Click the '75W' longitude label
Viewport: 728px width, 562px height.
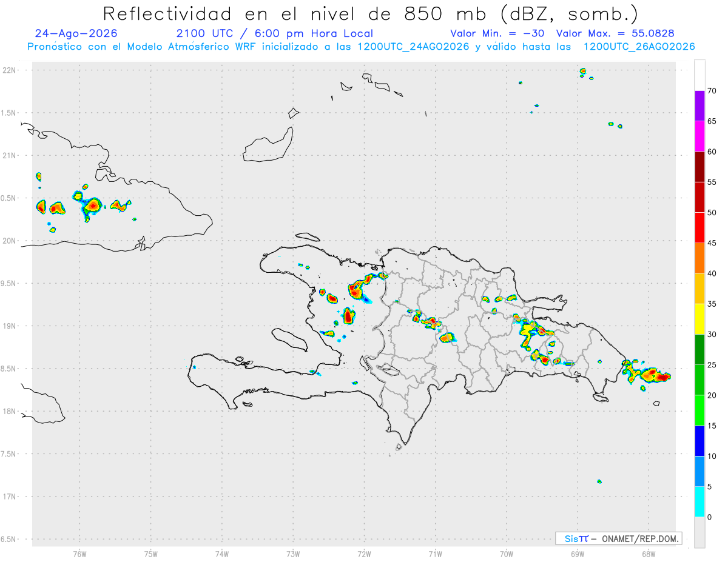pyautogui.click(x=150, y=554)
